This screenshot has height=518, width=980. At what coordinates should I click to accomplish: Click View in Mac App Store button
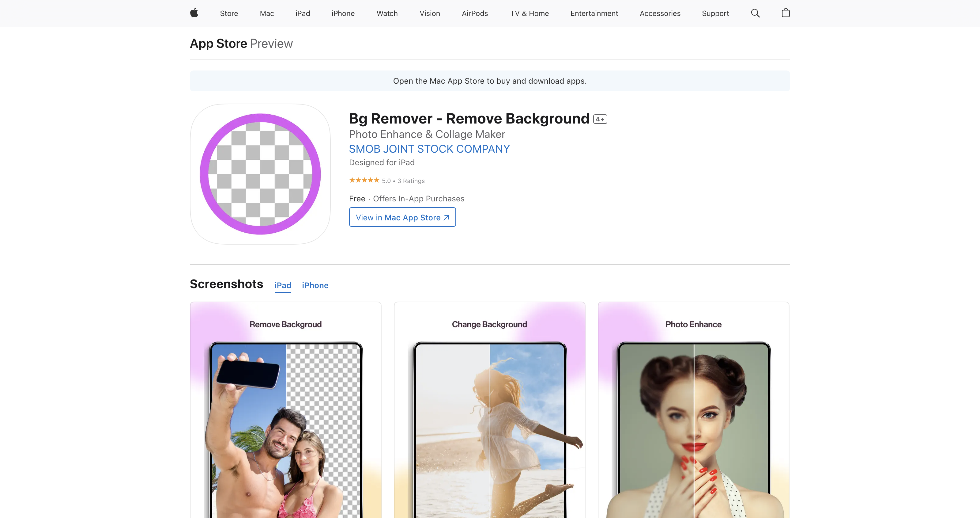(x=402, y=217)
